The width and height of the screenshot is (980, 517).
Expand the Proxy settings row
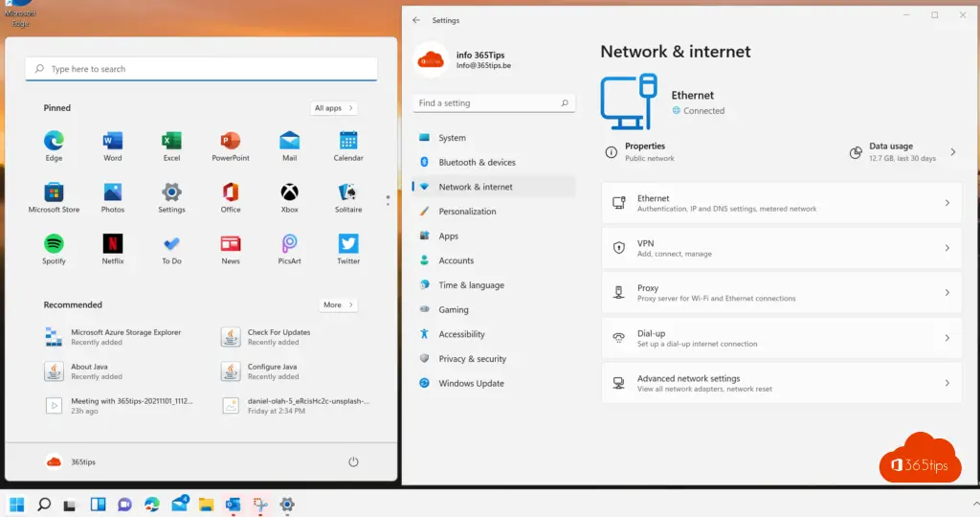click(x=781, y=293)
